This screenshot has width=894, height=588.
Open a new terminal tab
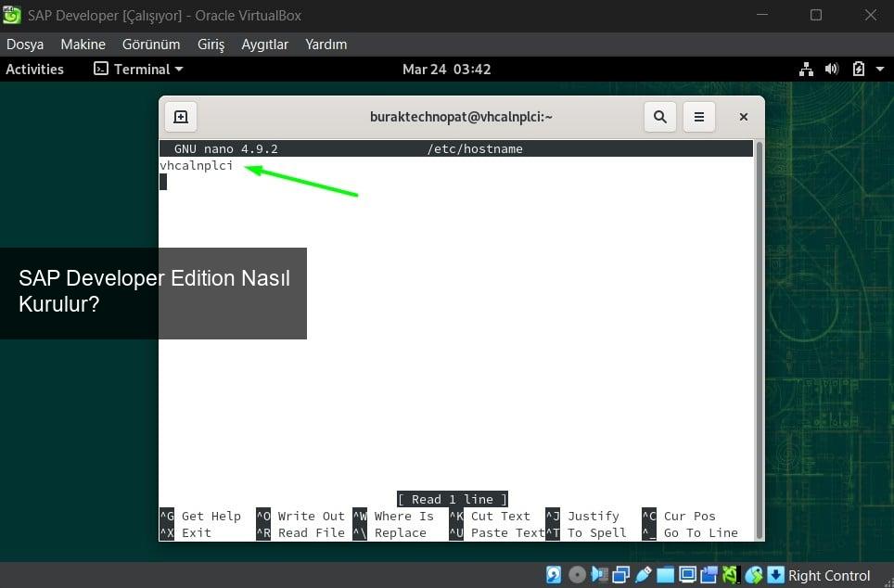pyautogui.click(x=181, y=117)
